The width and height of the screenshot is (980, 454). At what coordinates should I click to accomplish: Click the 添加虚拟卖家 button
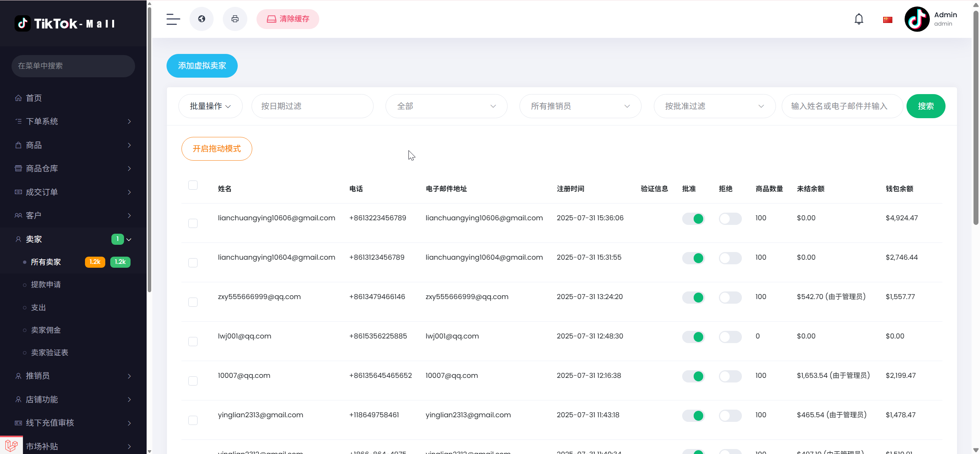click(202, 66)
